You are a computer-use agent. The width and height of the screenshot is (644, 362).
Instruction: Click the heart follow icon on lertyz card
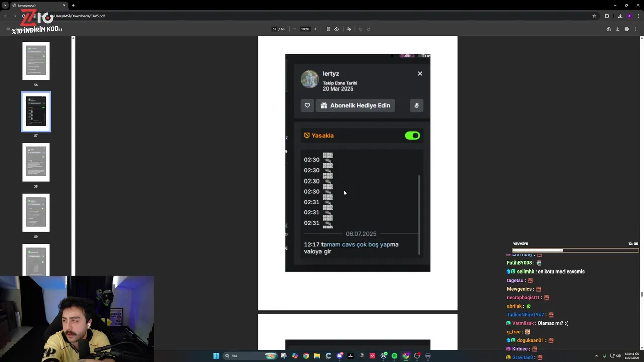pyautogui.click(x=307, y=105)
